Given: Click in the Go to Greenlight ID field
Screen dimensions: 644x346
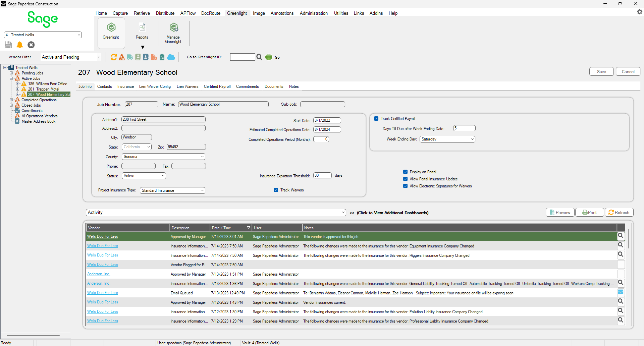Looking at the screenshot, I should tap(243, 57).
